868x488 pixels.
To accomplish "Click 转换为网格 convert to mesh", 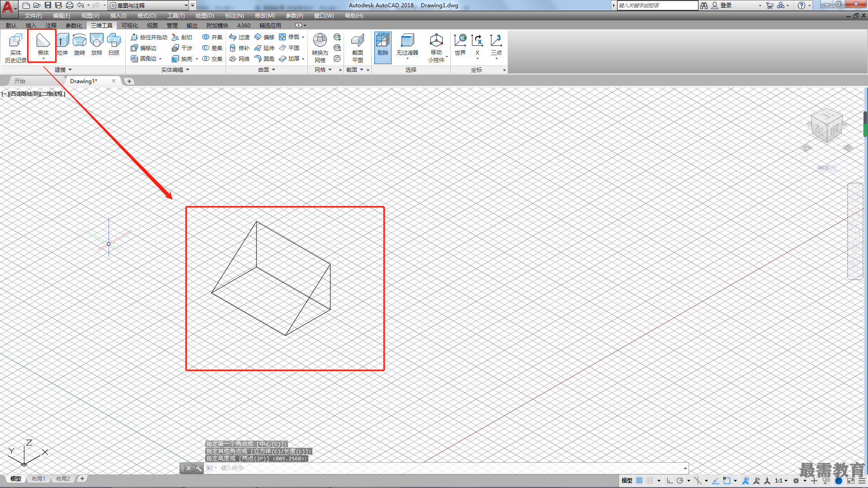I will point(320,48).
